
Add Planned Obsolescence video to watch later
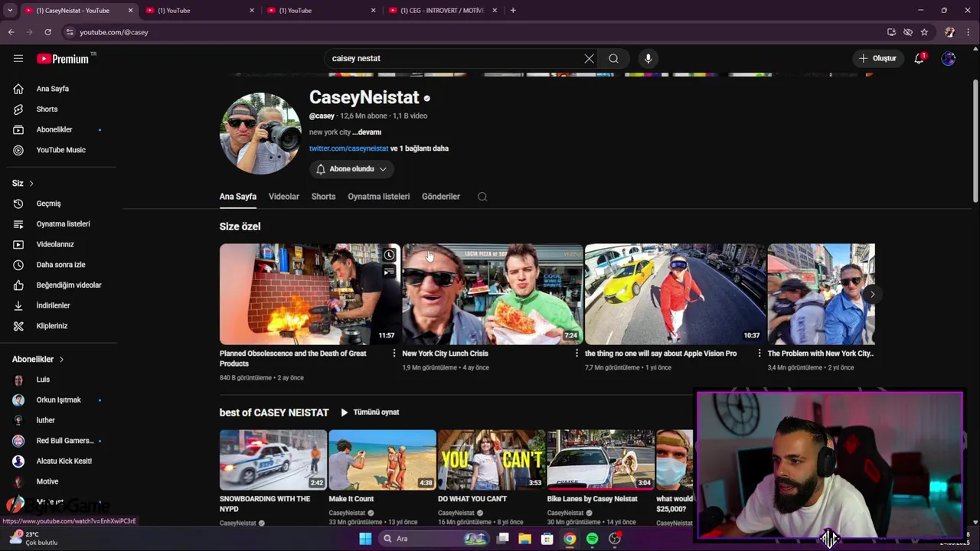389,255
